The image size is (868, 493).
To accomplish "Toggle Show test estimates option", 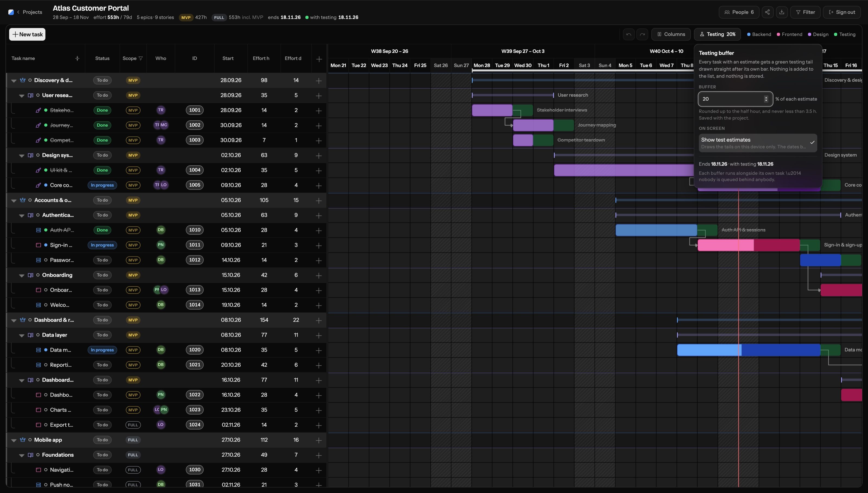I will click(x=758, y=143).
